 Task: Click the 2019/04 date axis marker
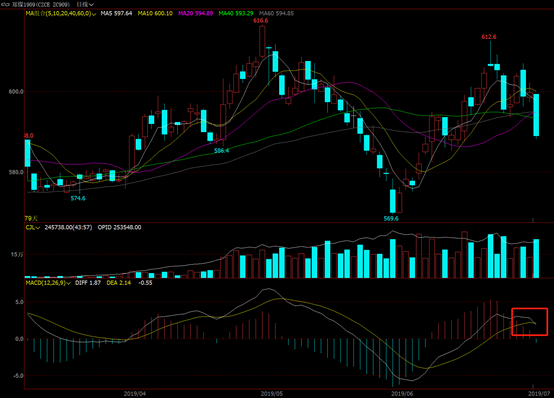click(135, 393)
